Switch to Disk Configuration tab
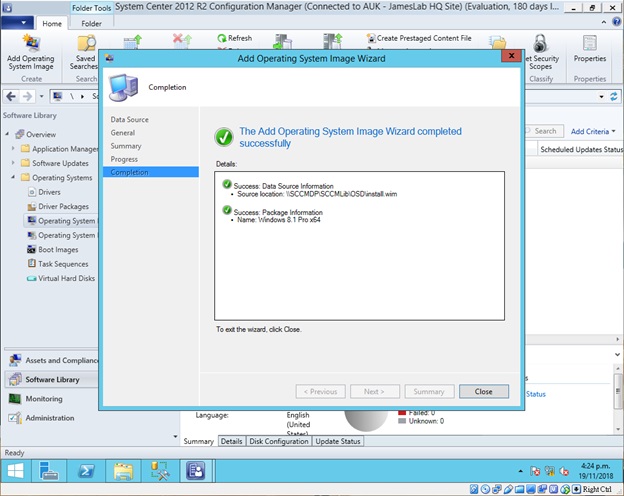Viewport: 624px width, 496px height. 279,441
